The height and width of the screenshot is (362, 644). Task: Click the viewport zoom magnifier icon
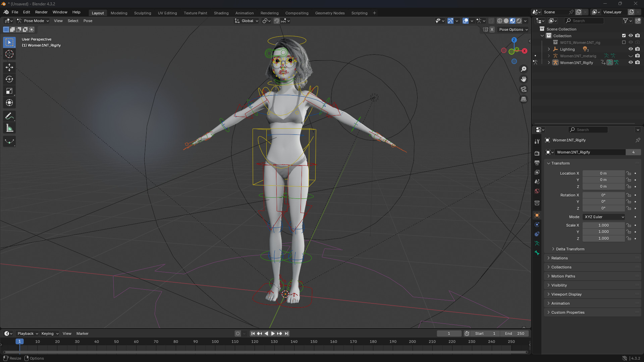[x=524, y=69]
